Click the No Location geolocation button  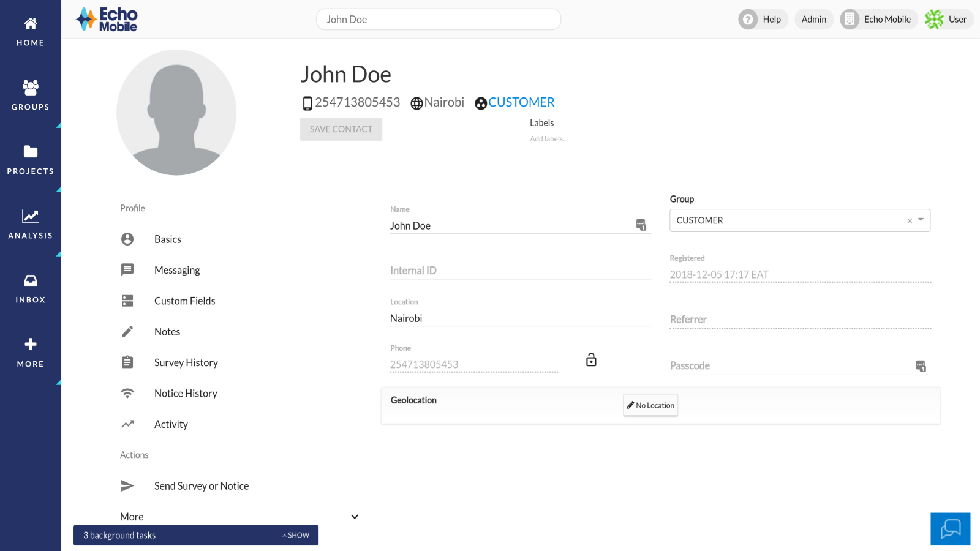pyautogui.click(x=650, y=405)
